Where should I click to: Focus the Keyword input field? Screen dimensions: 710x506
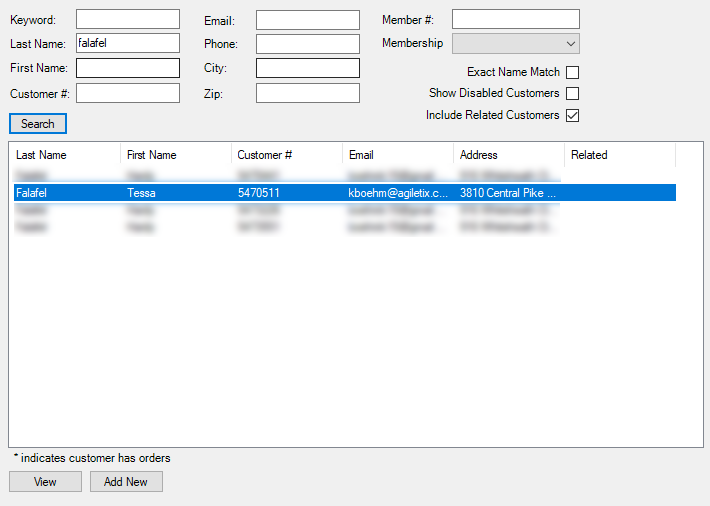click(128, 20)
